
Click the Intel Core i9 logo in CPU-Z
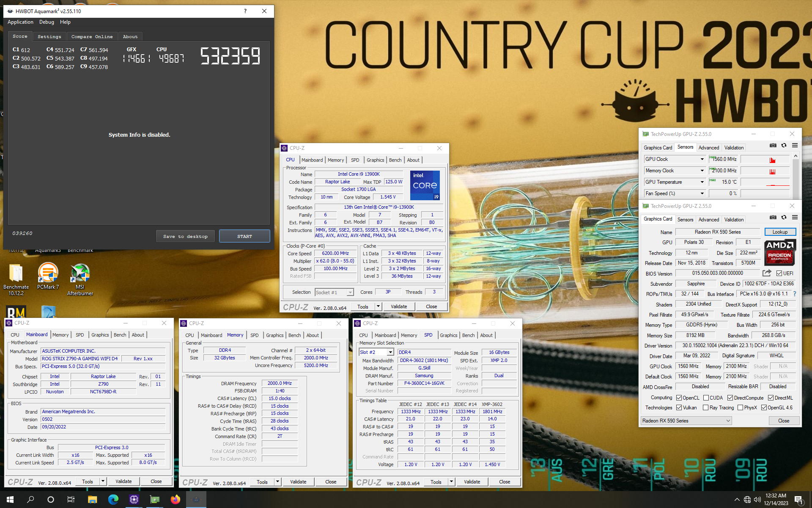point(425,185)
